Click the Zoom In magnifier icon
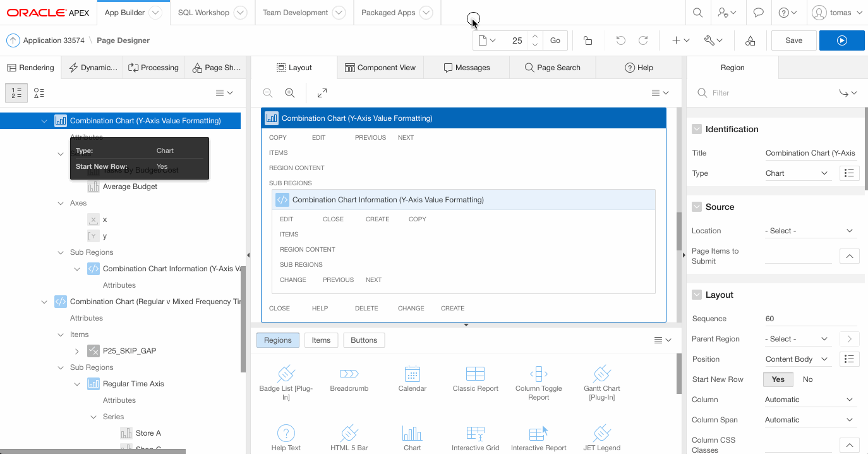This screenshot has height=454, width=868. click(290, 93)
